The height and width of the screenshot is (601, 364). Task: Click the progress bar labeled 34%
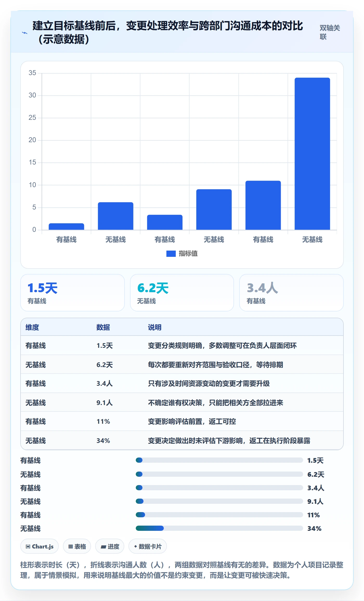click(x=219, y=528)
